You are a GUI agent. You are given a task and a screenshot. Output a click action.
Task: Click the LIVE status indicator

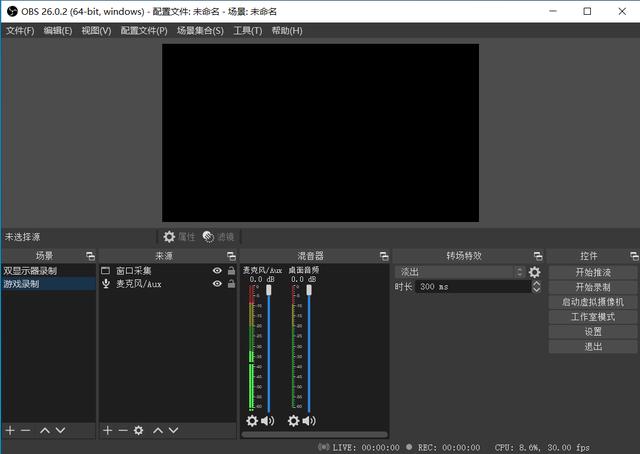[359, 447]
